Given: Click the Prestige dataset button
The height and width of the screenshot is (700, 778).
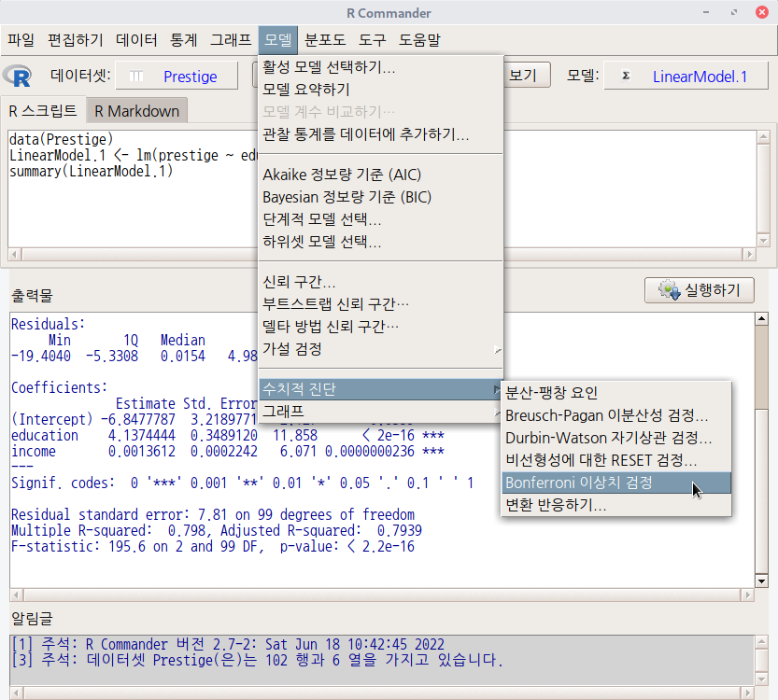Looking at the screenshot, I should point(177,76).
